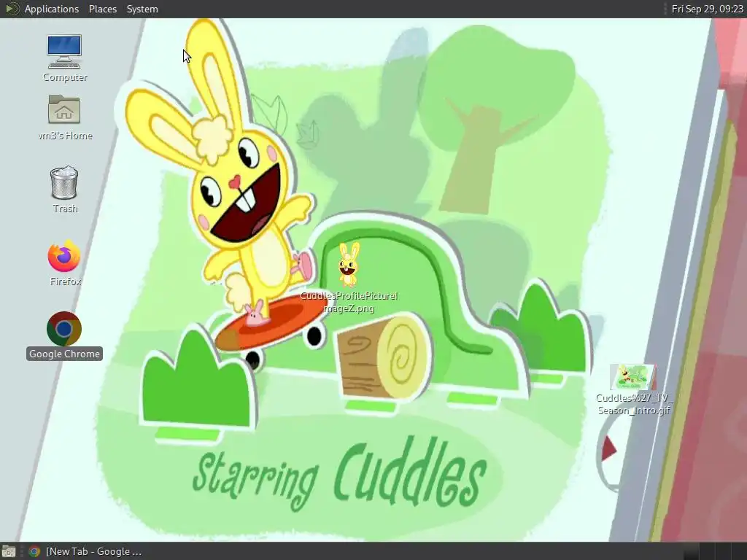Select the Trash desktop icon

tap(64, 182)
